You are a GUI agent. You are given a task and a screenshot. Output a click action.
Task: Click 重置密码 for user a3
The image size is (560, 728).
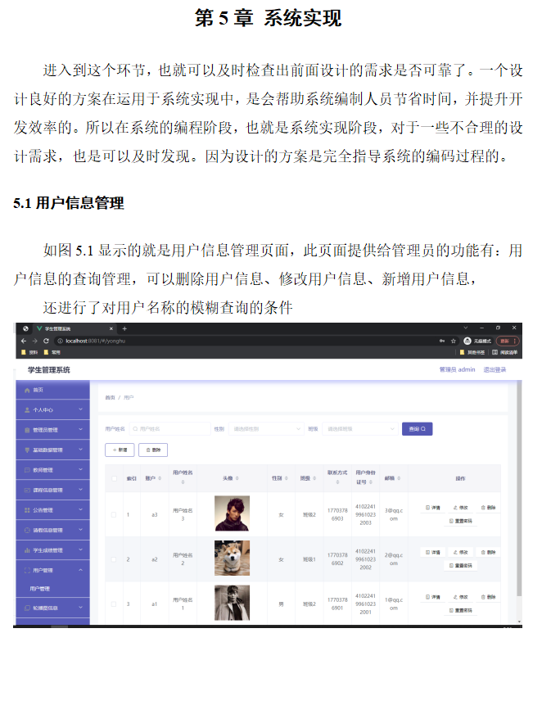tap(461, 522)
